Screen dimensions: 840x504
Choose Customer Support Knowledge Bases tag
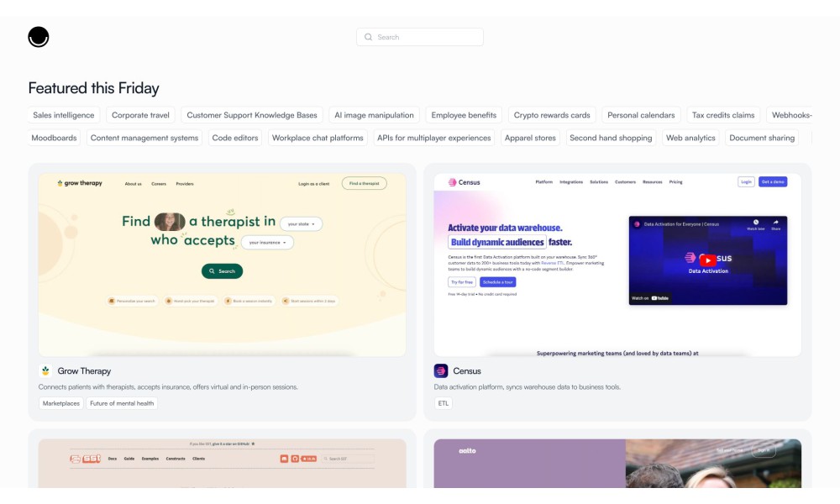pyautogui.click(x=252, y=115)
